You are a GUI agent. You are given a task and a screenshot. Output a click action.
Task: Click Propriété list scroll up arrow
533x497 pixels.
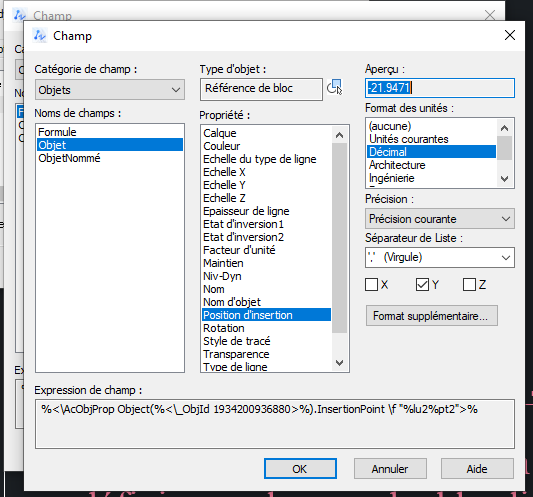[x=339, y=135]
